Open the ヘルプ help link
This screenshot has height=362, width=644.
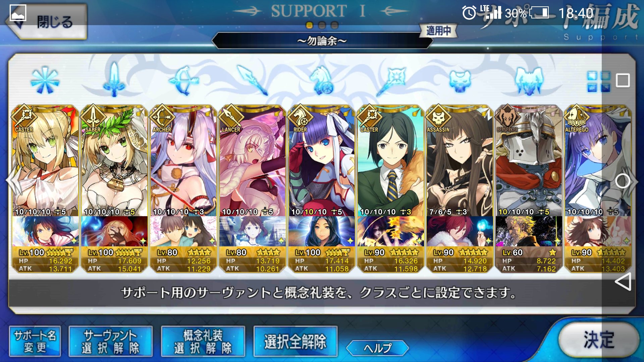click(x=377, y=348)
